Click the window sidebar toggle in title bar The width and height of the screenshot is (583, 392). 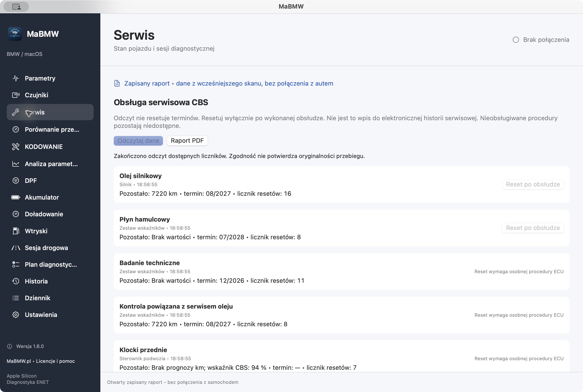click(16, 6)
